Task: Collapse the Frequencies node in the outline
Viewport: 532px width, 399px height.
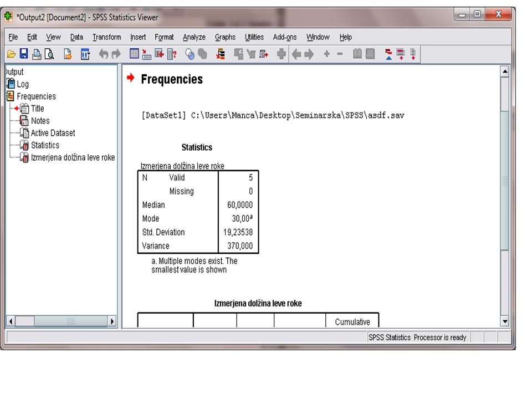Action: click(x=10, y=96)
